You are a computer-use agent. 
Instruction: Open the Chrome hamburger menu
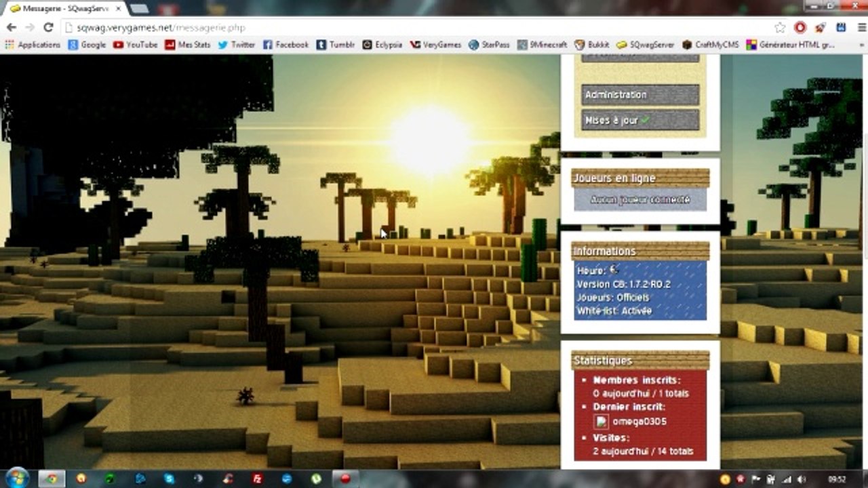tap(861, 28)
